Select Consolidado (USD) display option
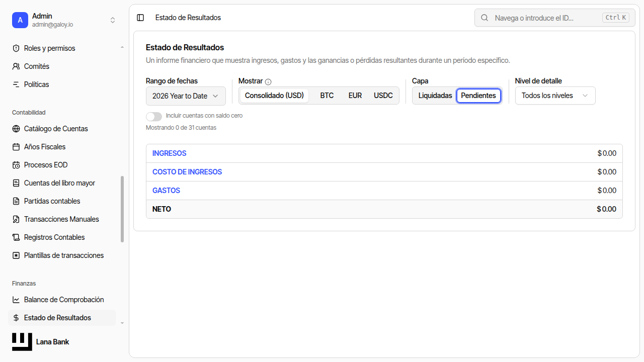 tap(274, 96)
